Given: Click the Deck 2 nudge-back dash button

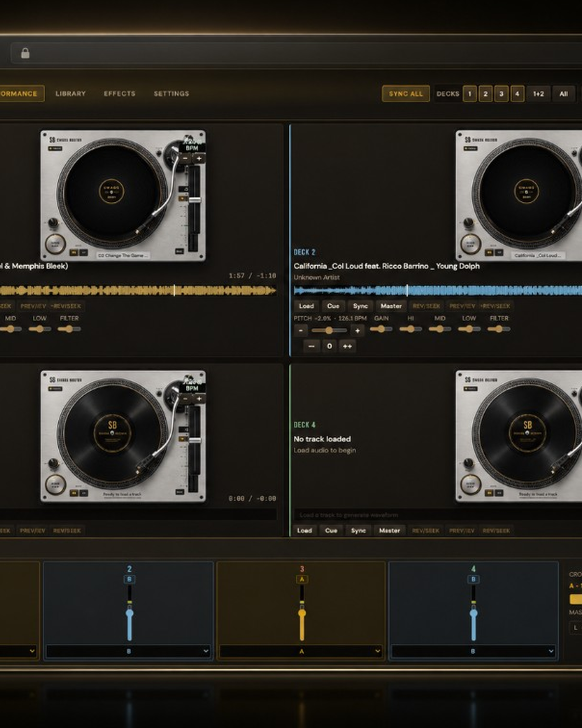Looking at the screenshot, I should click(x=311, y=346).
